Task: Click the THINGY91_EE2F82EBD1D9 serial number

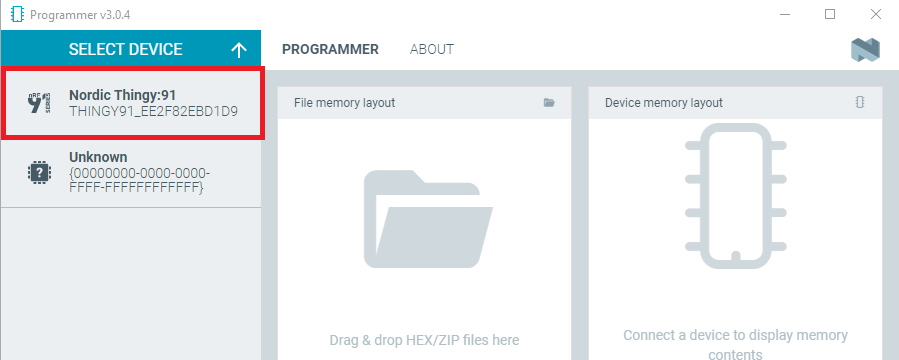Action: coord(154,111)
